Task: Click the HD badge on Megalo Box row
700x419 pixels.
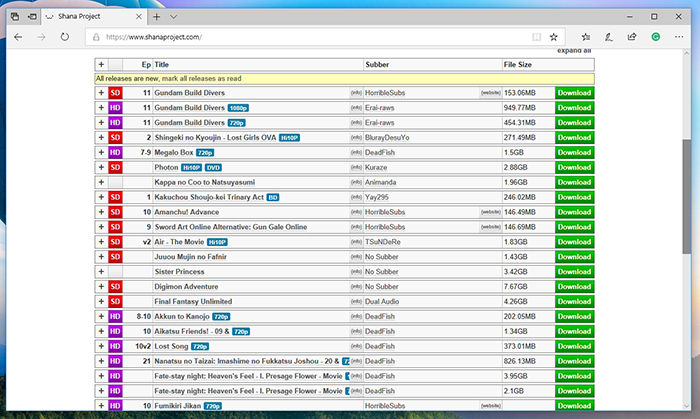Action: click(115, 152)
